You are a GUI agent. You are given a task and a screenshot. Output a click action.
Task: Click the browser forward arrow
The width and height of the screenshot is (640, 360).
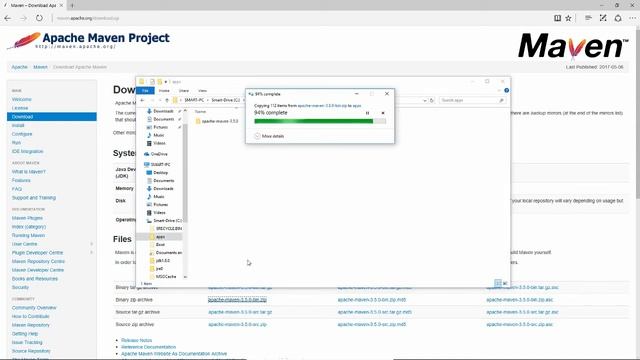click(x=23, y=18)
